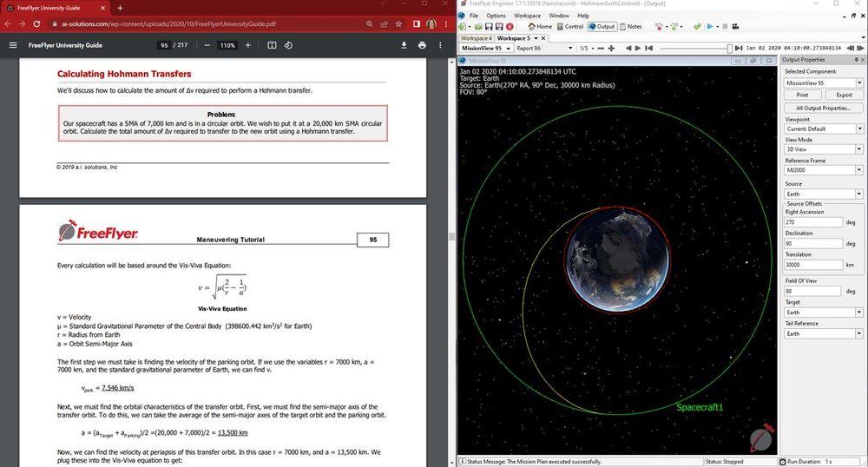Open the PDF viewer sidebar hamburger menu

(13, 45)
